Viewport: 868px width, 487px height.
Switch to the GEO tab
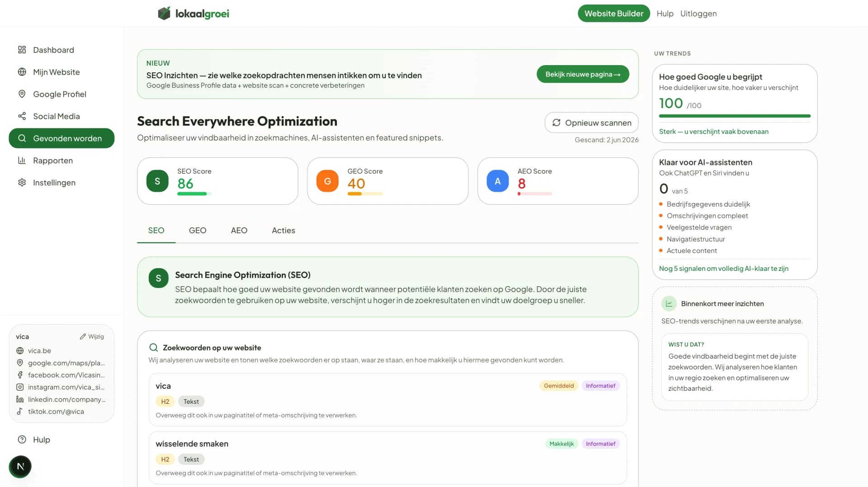click(198, 231)
